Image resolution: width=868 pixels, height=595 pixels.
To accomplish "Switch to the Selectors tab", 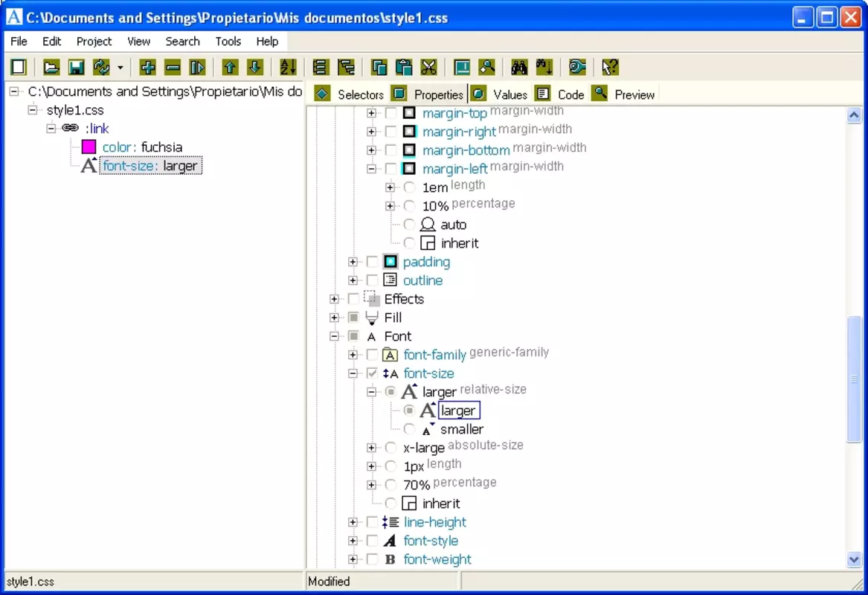I will coord(350,94).
